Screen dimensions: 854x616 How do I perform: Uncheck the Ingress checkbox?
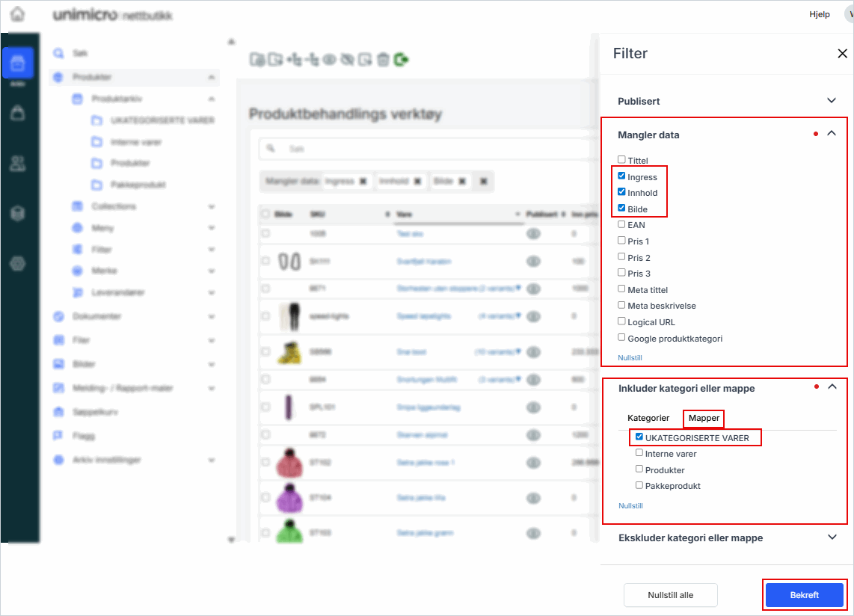coord(621,176)
